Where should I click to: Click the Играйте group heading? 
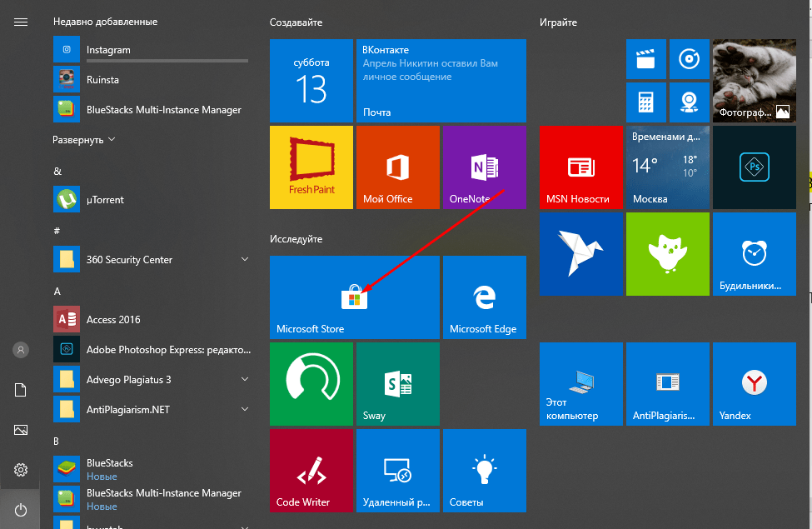click(x=558, y=22)
